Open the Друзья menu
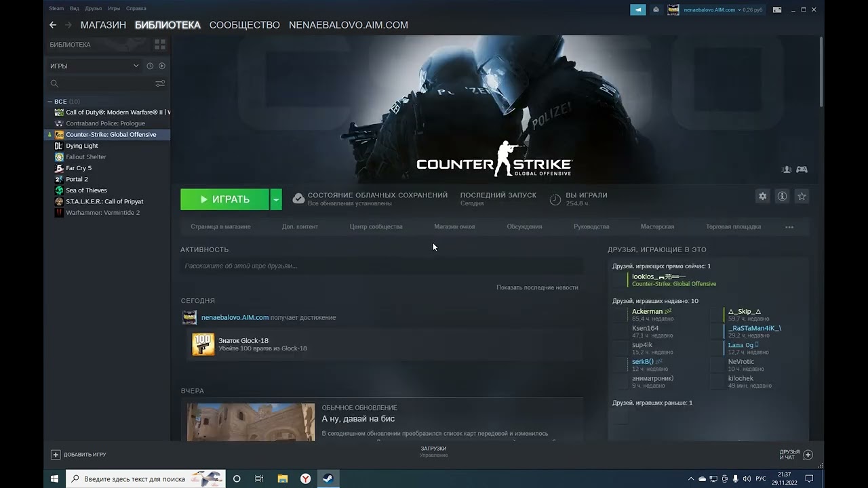The width and height of the screenshot is (868, 488). coord(94,9)
